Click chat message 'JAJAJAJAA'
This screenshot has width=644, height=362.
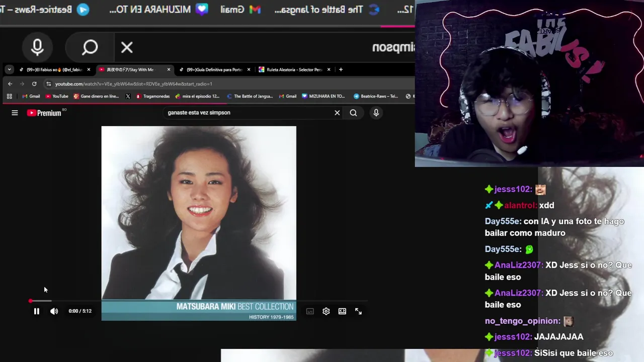coord(559,337)
